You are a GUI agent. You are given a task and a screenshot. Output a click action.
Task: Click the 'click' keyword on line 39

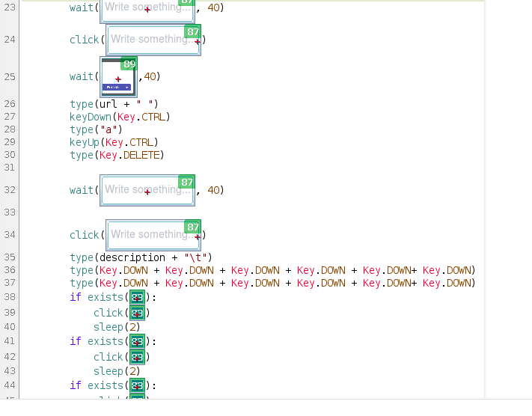point(108,313)
